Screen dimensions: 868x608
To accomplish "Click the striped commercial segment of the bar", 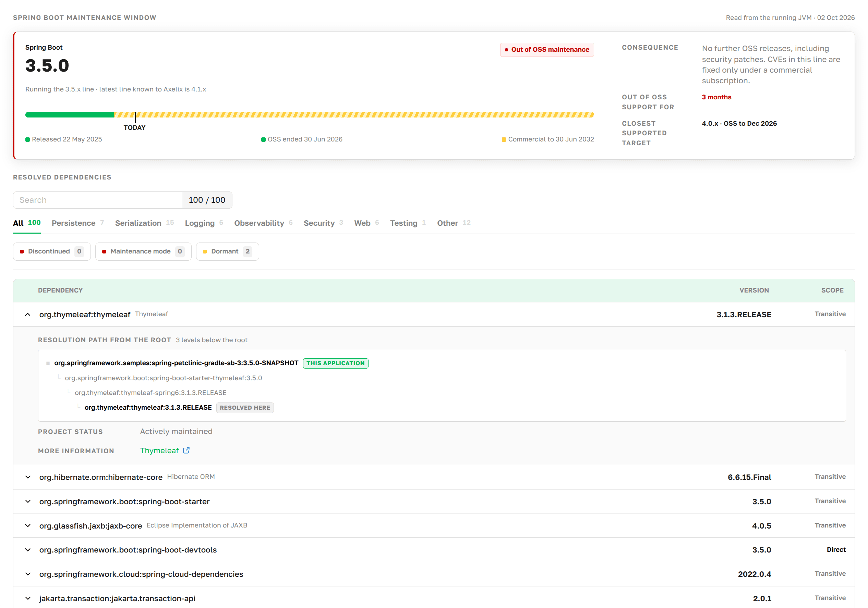I will (x=354, y=114).
